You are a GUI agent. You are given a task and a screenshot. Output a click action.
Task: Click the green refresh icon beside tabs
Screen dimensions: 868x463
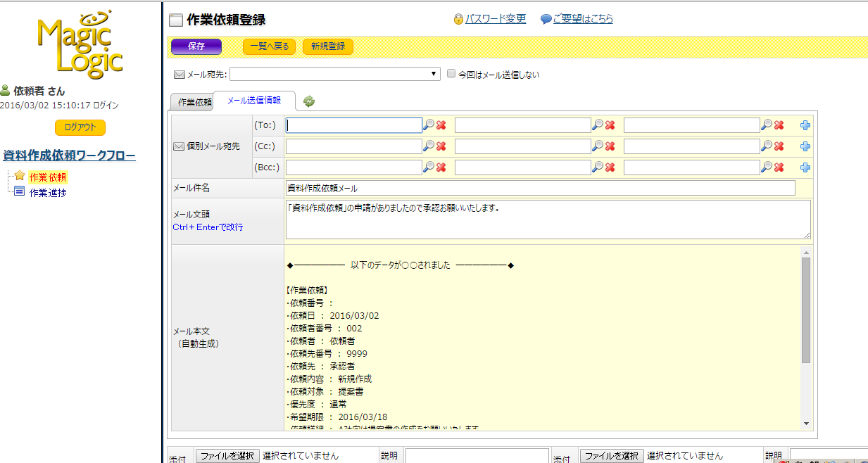308,101
